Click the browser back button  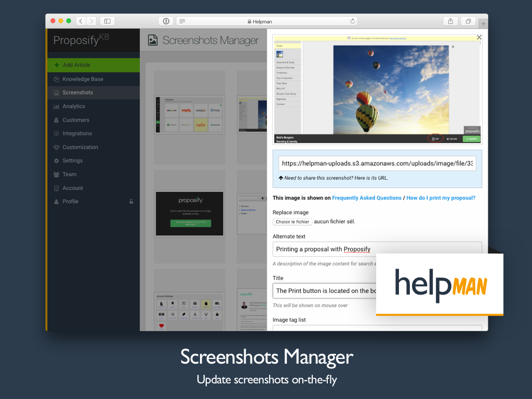click(81, 21)
